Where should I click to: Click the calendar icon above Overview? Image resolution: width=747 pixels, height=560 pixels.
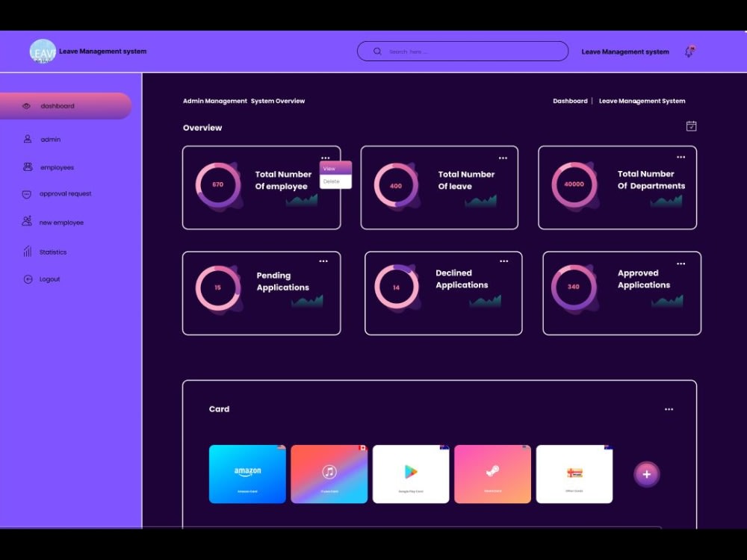[692, 126]
